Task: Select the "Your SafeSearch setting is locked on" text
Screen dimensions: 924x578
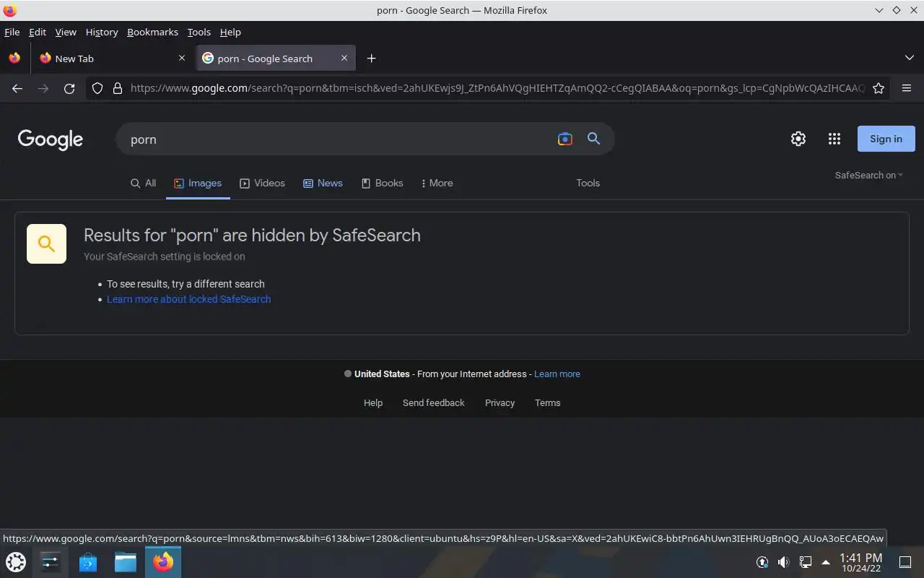Action: [165, 256]
